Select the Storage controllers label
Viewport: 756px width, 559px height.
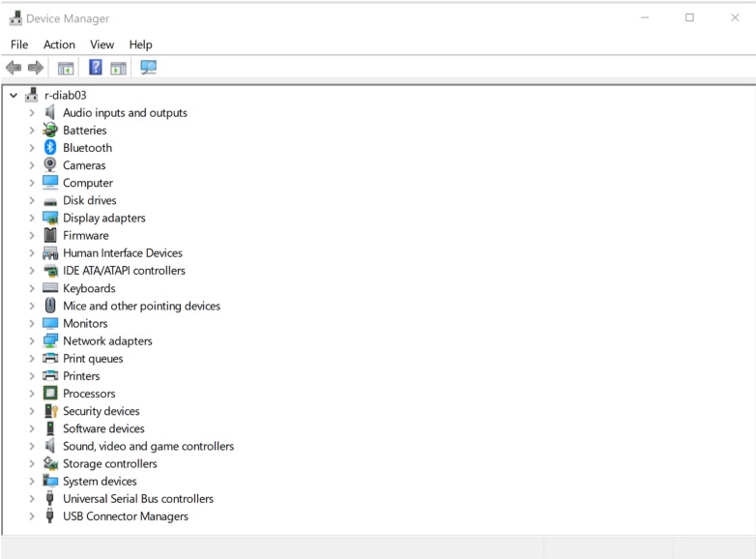(110, 463)
